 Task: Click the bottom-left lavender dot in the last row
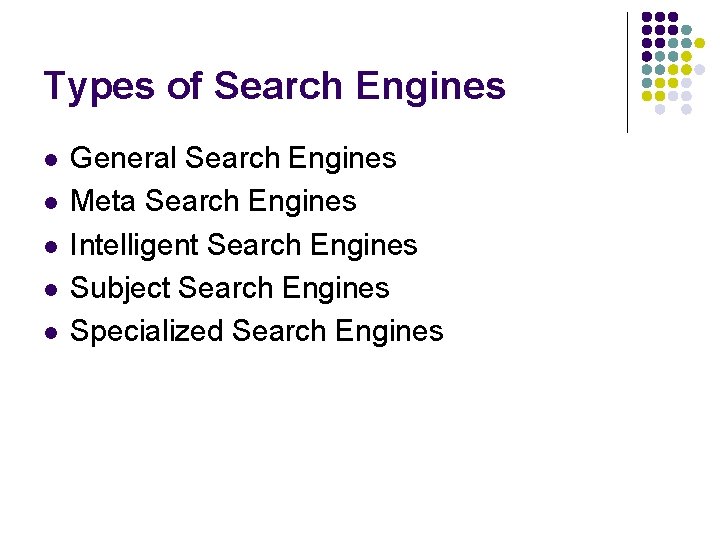click(660, 109)
